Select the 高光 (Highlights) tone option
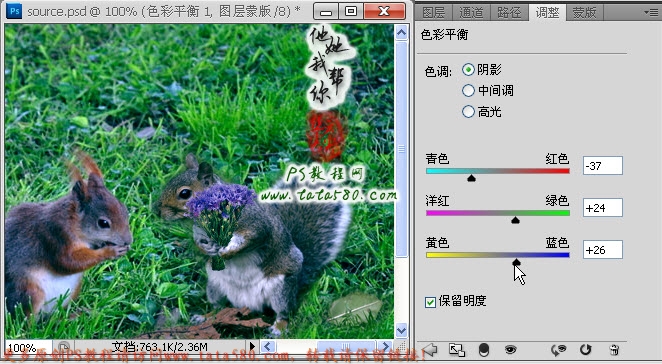 point(468,111)
